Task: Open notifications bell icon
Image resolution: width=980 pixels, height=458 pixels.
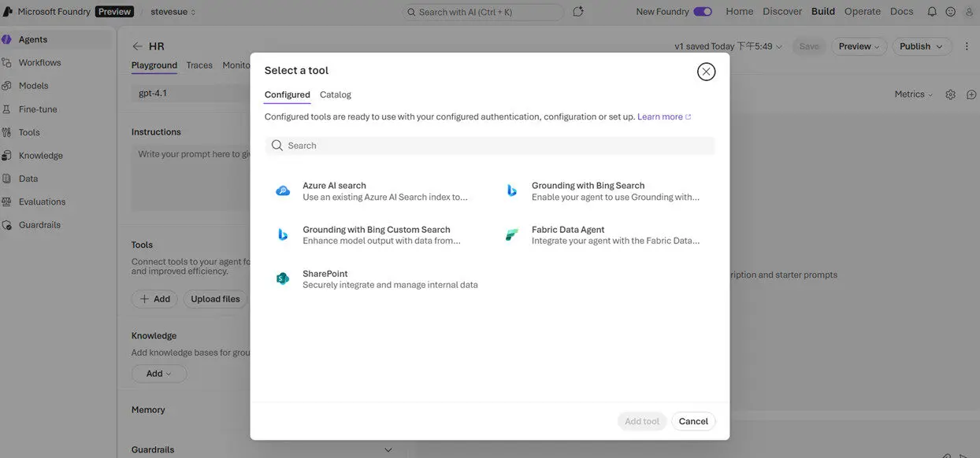Action: coord(932,12)
